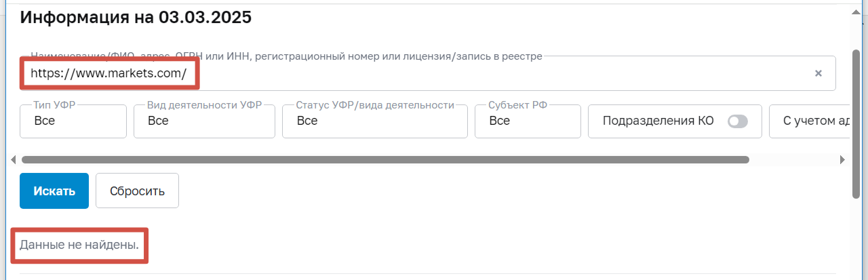The height and width of the screenshot is (280, 868).
Task: Click the Подразделения КО label text
Action: 658,121
